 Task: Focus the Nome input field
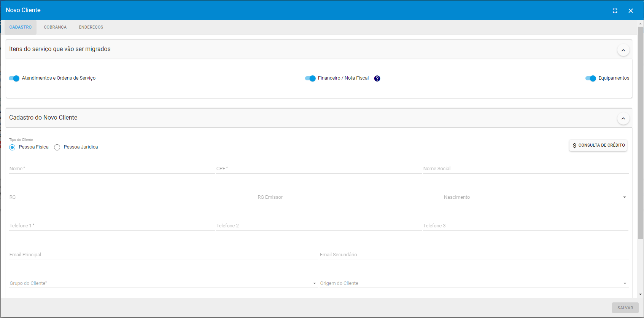[112, 169]
